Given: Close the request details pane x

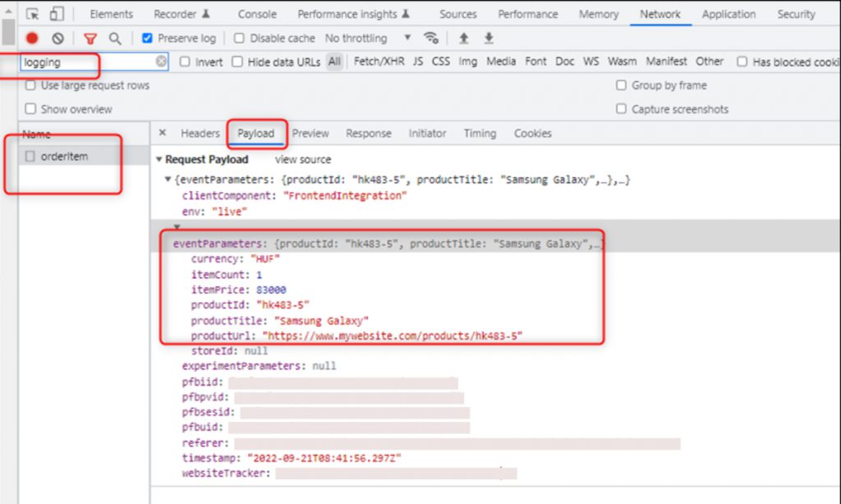Looking at the screenshot, I should [163, 132].
